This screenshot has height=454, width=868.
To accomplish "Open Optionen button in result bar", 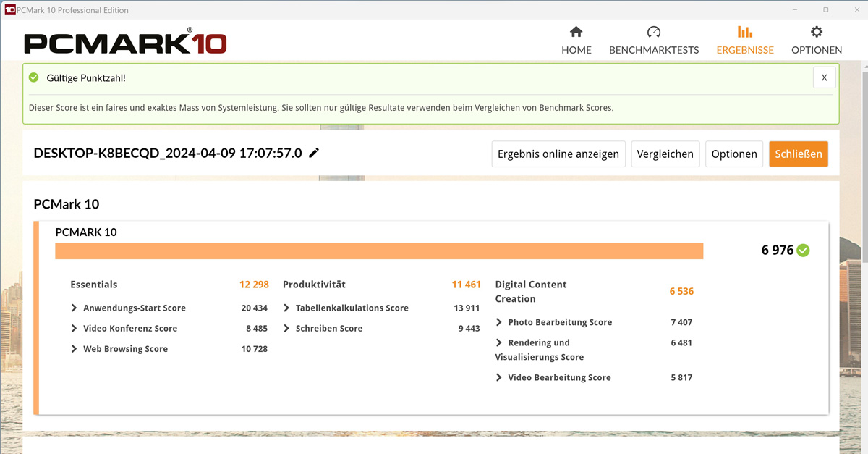I will click(734, 154).
